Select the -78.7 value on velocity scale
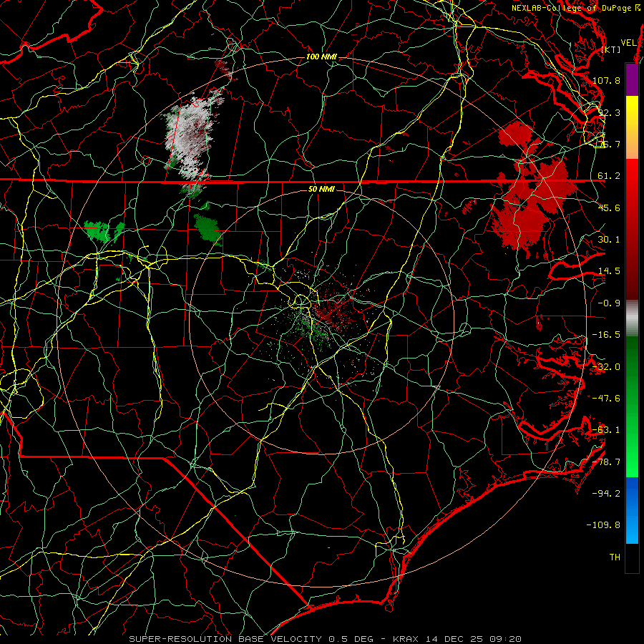The image size is (644, 644). [x=606, y=462]
